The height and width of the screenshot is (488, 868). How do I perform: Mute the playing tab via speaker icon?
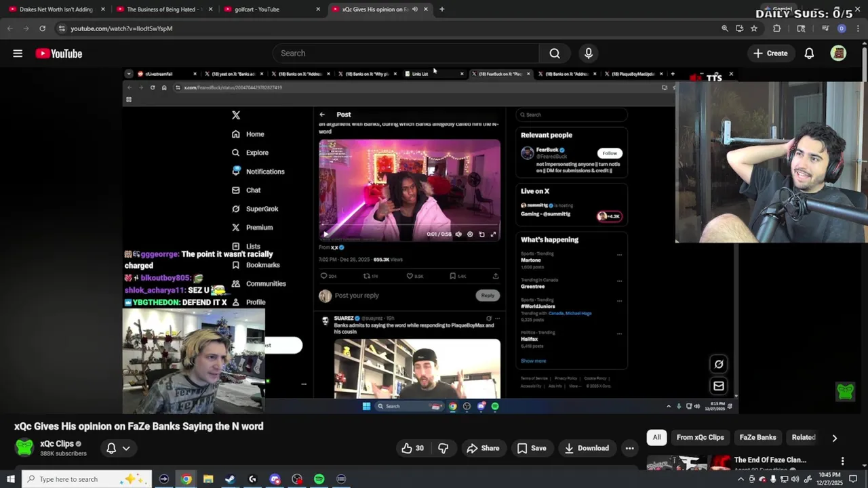pyautogui.click(x=414, y=9)
